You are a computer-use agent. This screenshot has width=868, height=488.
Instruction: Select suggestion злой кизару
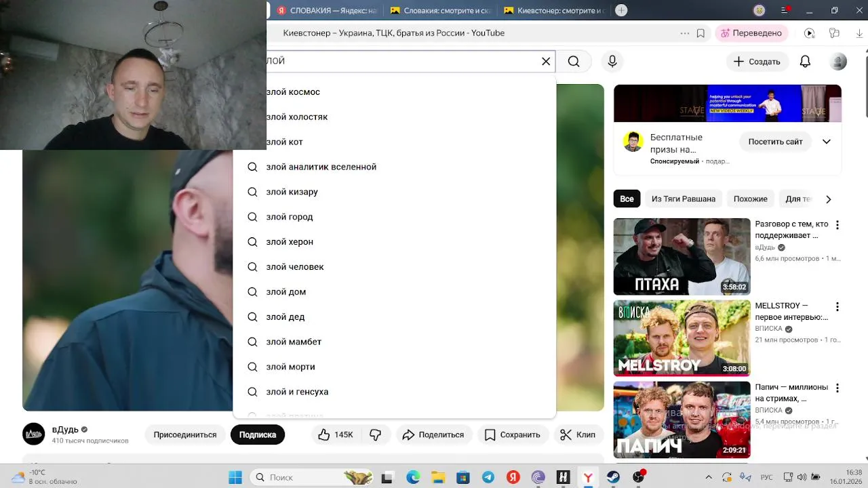click(395, 192)
